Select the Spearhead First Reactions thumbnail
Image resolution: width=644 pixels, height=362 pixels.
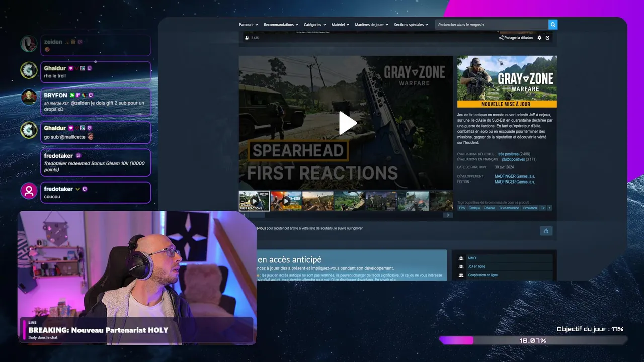(x=254, y=201)
